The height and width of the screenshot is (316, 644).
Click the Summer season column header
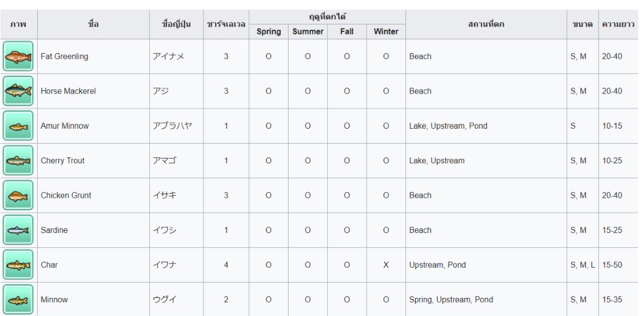[308, 31]
